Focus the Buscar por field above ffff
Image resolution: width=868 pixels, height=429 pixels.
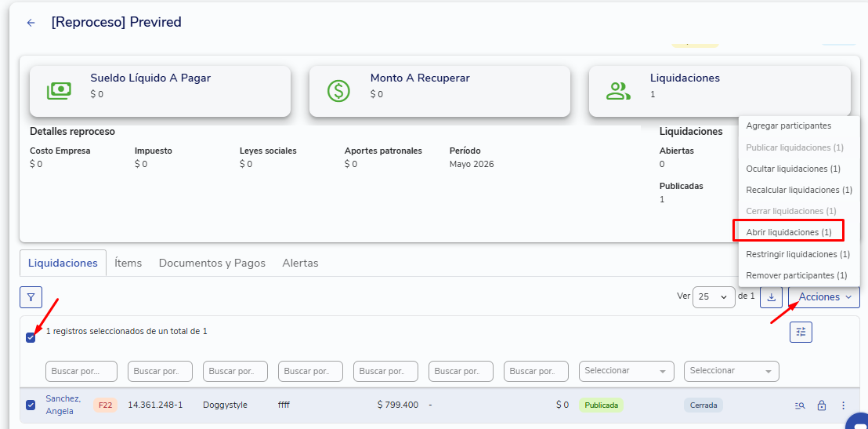pyautogui.click(x=310, y=372)
